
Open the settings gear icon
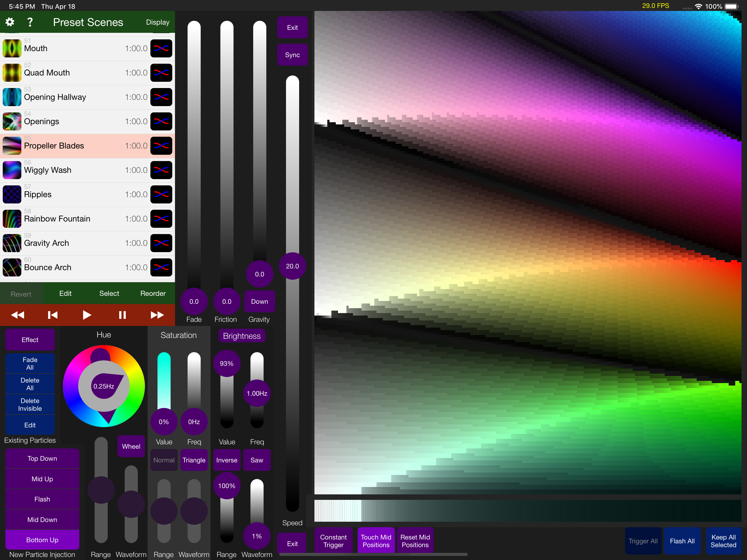[x=10, y=22]
